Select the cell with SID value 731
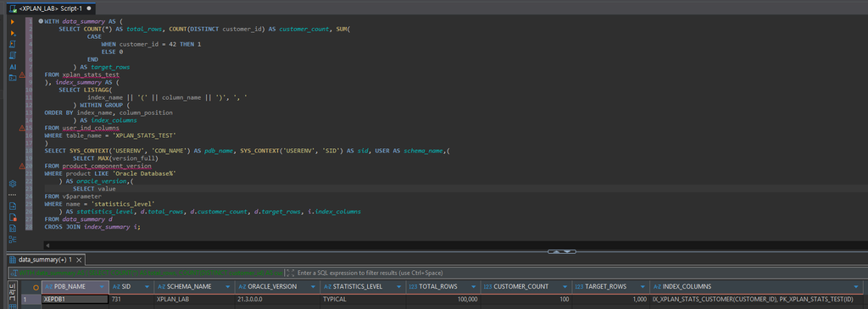Image resolution: width=868 pixels, height=309 pixels. 131,299
